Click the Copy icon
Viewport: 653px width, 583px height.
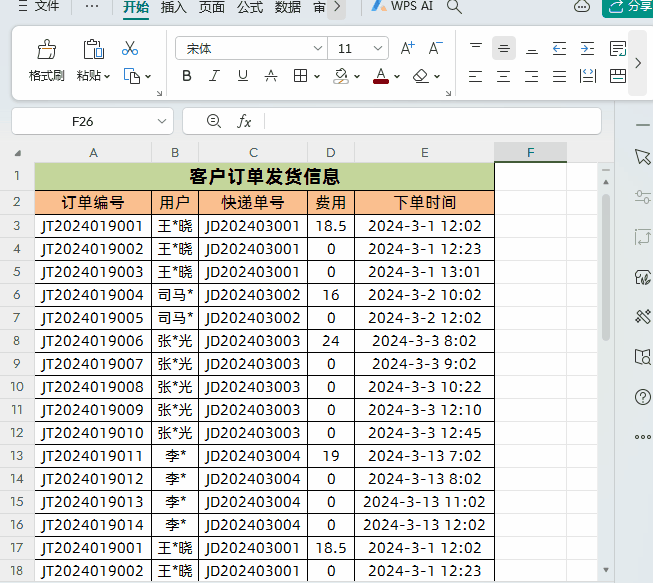132,76
